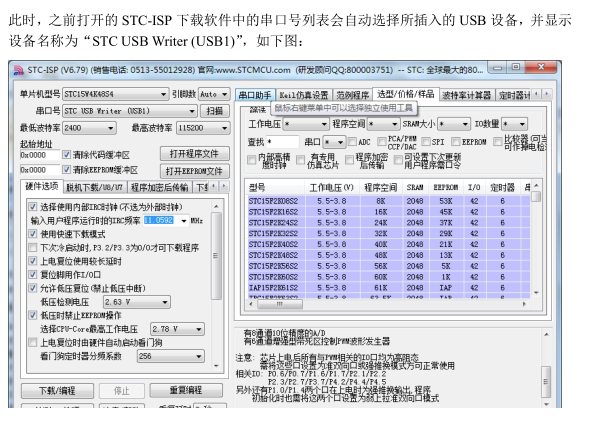Screen dimensions: 607x424
Task: Enable 下次冷启动时 P3.2/P3.3 为0/0 option
Action: (33, 247)
